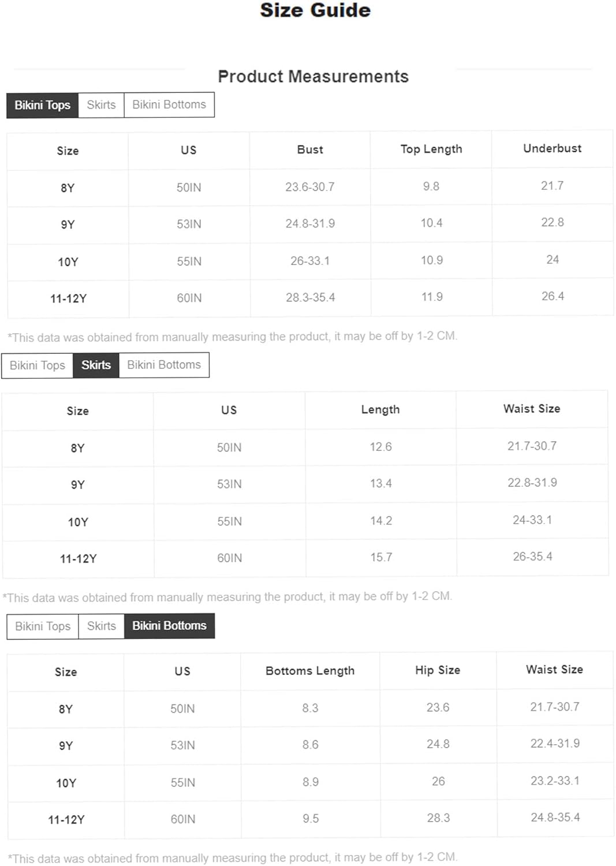The height and width of the screenshot is (866, 616).
Task: Select the highlighted Skirts tab
Action: coord(96,365)
